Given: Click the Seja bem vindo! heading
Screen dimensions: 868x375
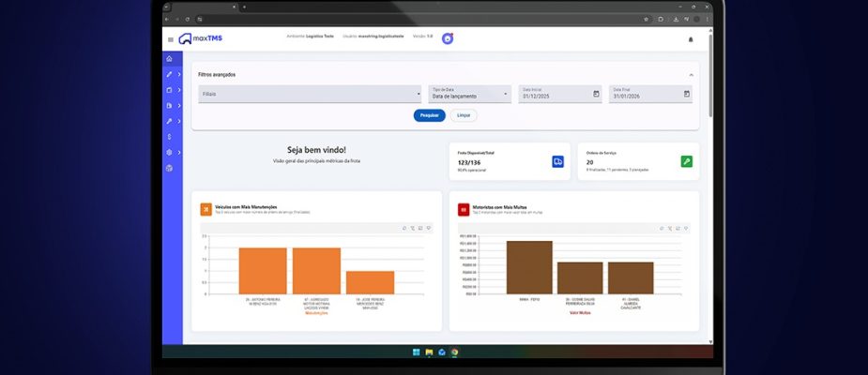Looking at the screenshot, I should [316, 150].
